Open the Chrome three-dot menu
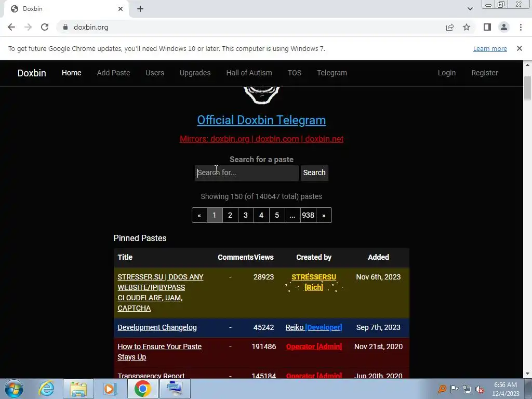Screen dimensions: 532x399 521,27
